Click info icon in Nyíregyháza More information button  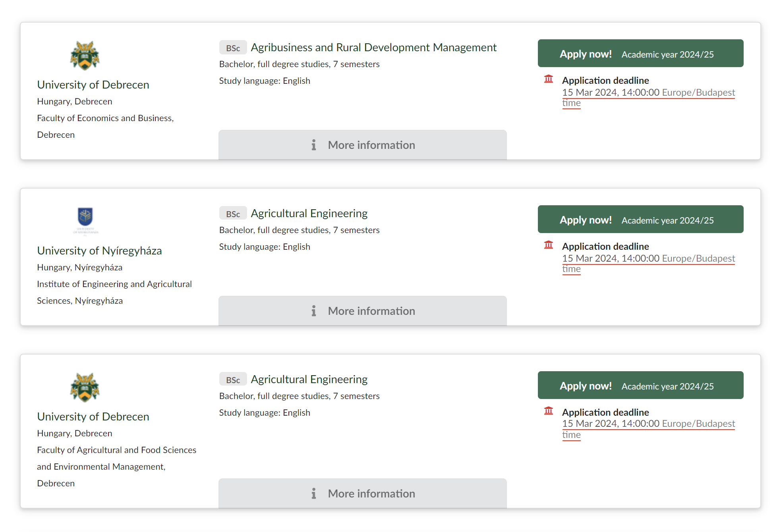pyautogui.click(x=314, y=311)
